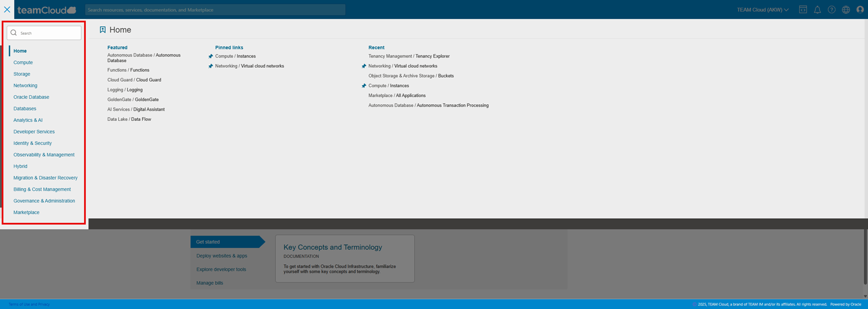The width and height of the screenshot is (868, 309).
Task: Open recent Tenancy Explorer link
Action: point(409,57)
